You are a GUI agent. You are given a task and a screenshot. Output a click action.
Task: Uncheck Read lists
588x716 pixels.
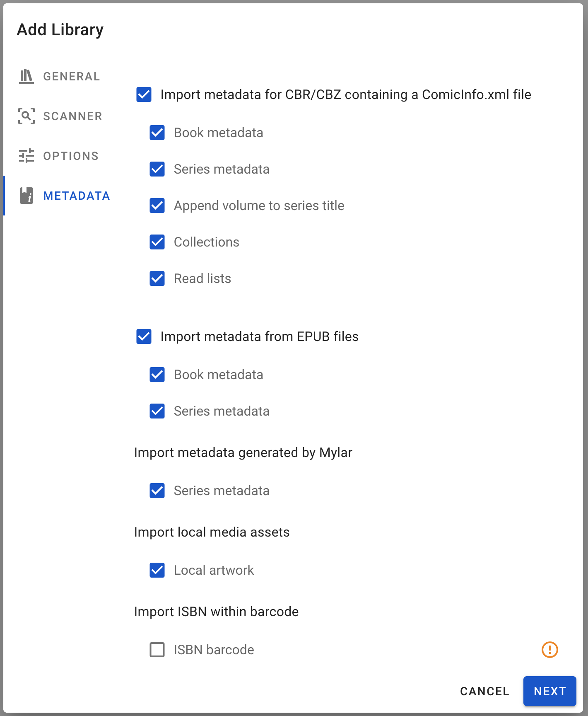pyautogui.click(x=157, y=278)
